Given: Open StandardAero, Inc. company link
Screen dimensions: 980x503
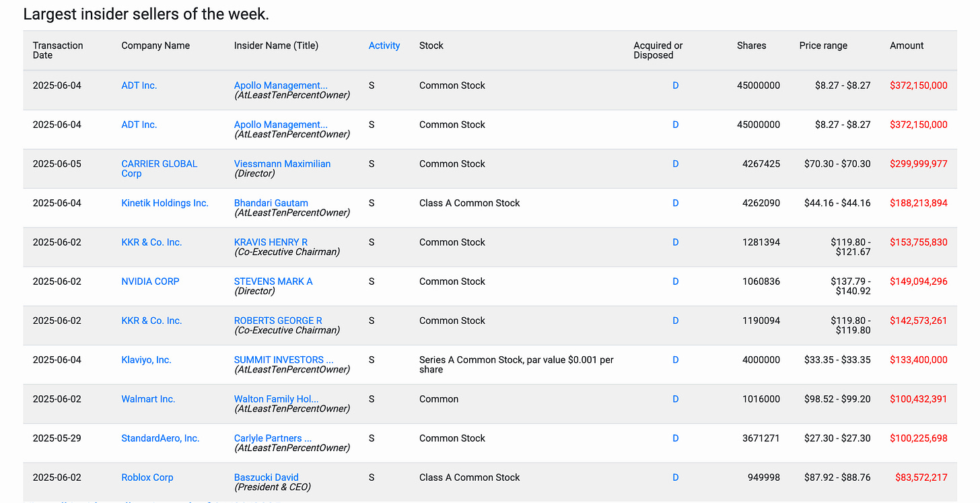Looking at the screenshot, I should (160, 438).
